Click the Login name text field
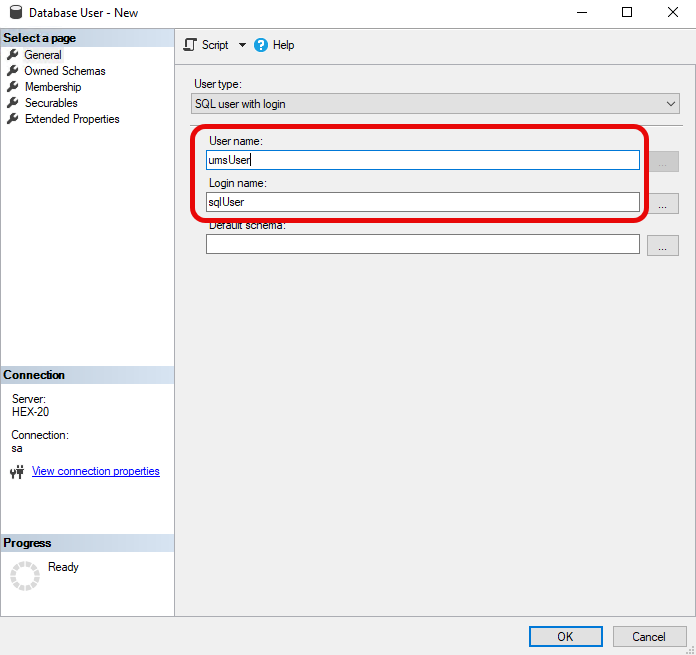 pos(422,202)
